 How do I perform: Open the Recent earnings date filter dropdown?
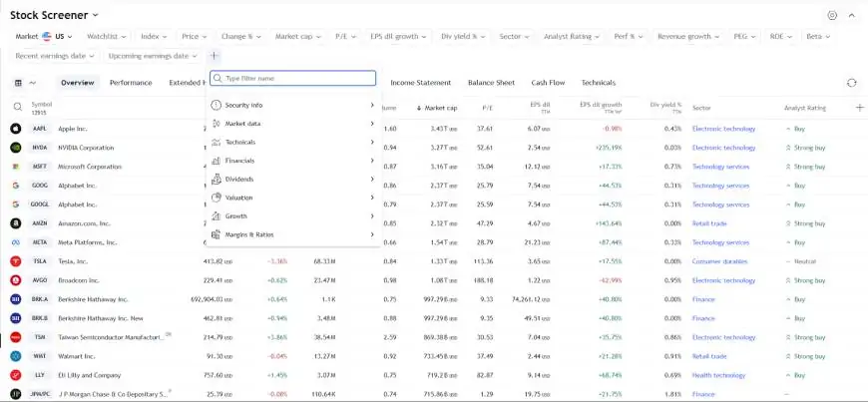click(x=55, y=56)
